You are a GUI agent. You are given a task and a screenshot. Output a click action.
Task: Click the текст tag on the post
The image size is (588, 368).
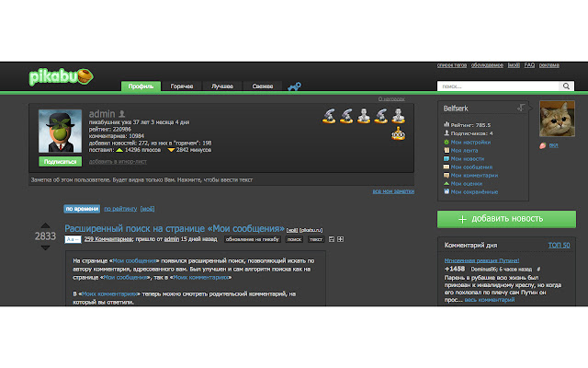coord(316,239)
